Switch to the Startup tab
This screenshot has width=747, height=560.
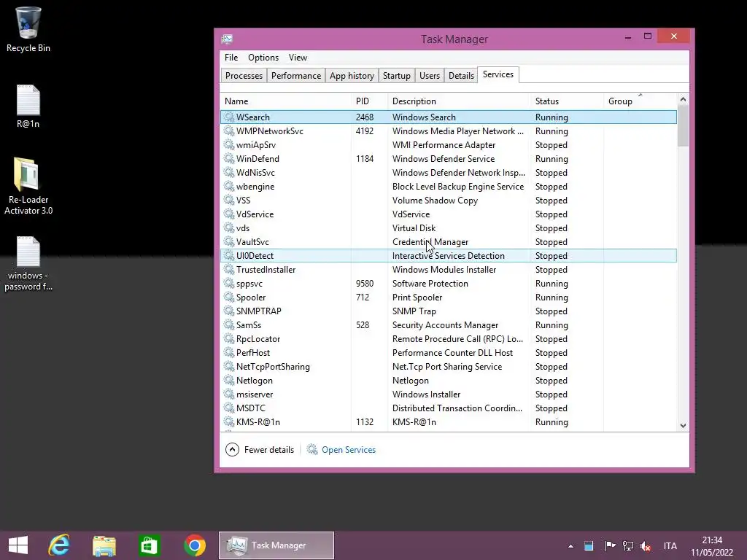coord(396,76)
